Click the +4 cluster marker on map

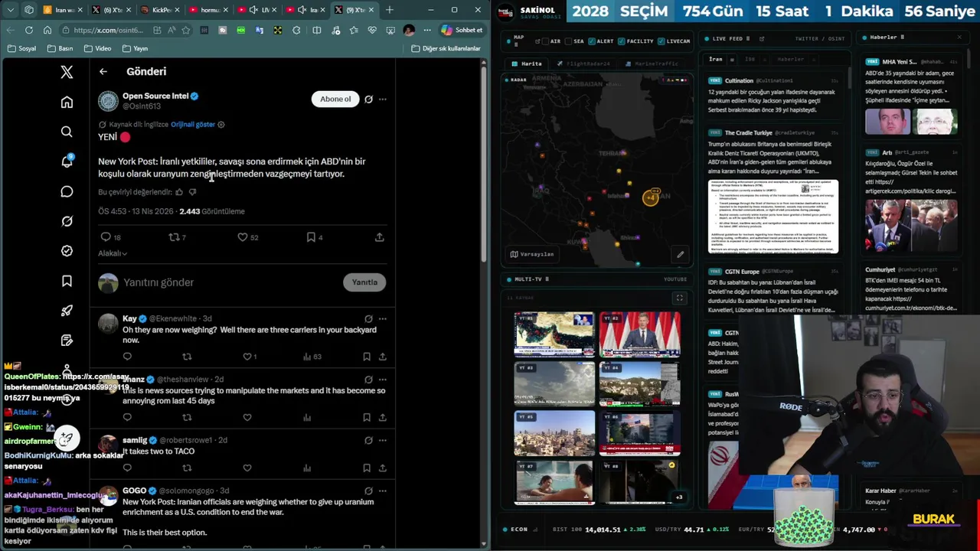click(650, 197)
